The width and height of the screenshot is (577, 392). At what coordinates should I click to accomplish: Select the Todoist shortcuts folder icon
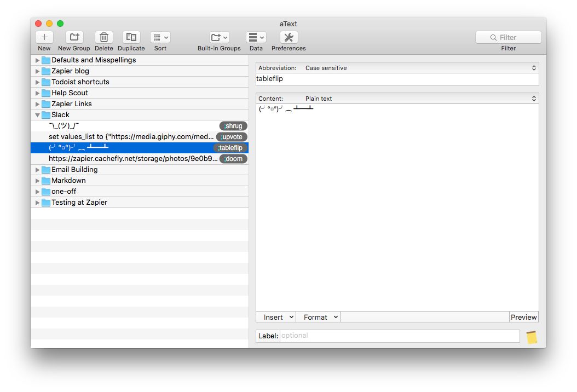pyautogui.click(x=46, y=82)
